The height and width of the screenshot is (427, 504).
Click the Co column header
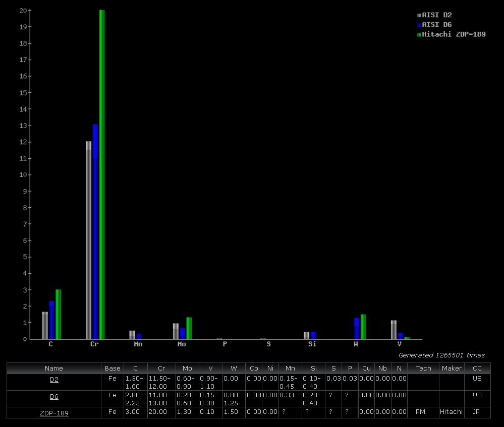click(x=254, y=368)
